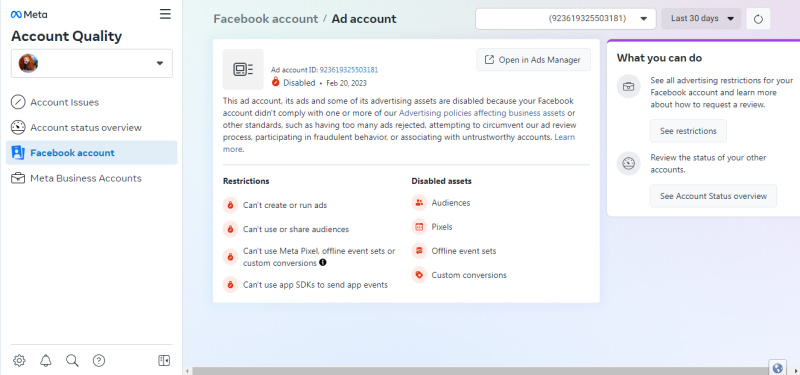Click the Can't use Meta Pixel restriction icon
The width and height of the screenshot is (800, 375).
coord(231,257)
